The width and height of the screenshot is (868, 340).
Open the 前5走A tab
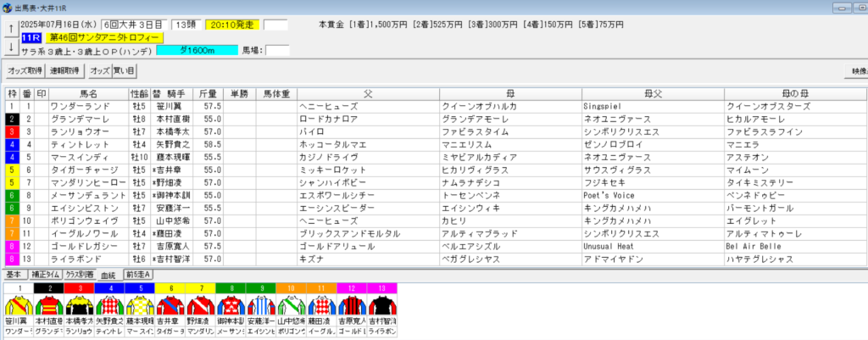pyautogui.click(x=138, y=274)
